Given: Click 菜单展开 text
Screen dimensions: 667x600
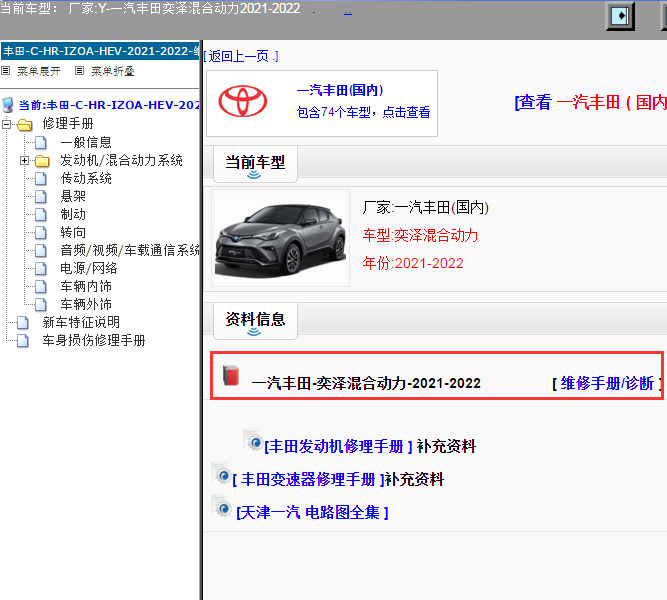Looking at the screenshot, I should (x=39, y=71).
